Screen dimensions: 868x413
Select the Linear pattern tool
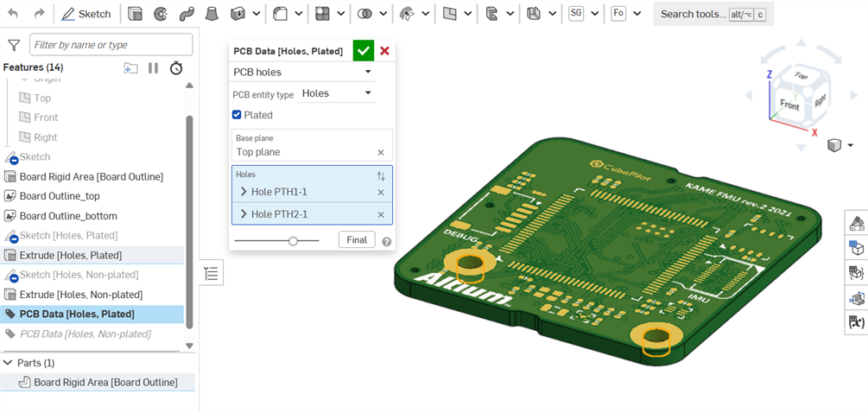tap(323, 14)
